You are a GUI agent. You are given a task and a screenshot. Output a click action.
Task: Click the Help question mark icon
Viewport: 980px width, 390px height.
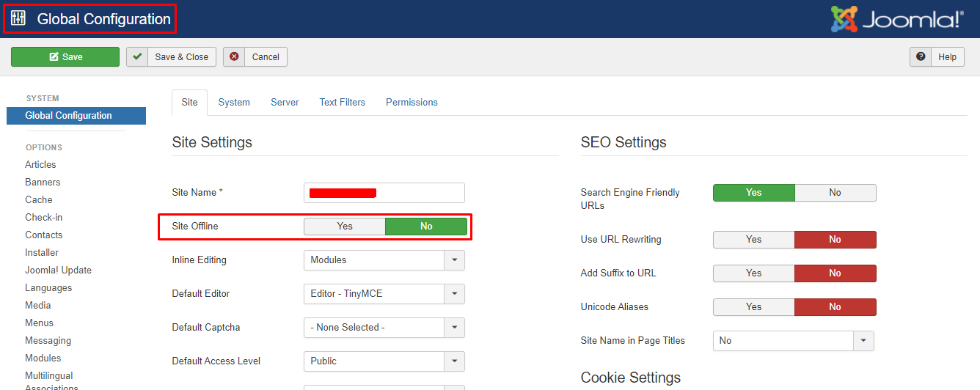pos(921,57)
